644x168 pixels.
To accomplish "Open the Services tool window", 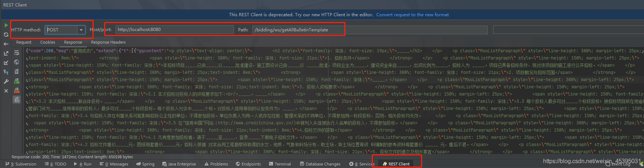I will pyautogui.click(x=362, y=164).
